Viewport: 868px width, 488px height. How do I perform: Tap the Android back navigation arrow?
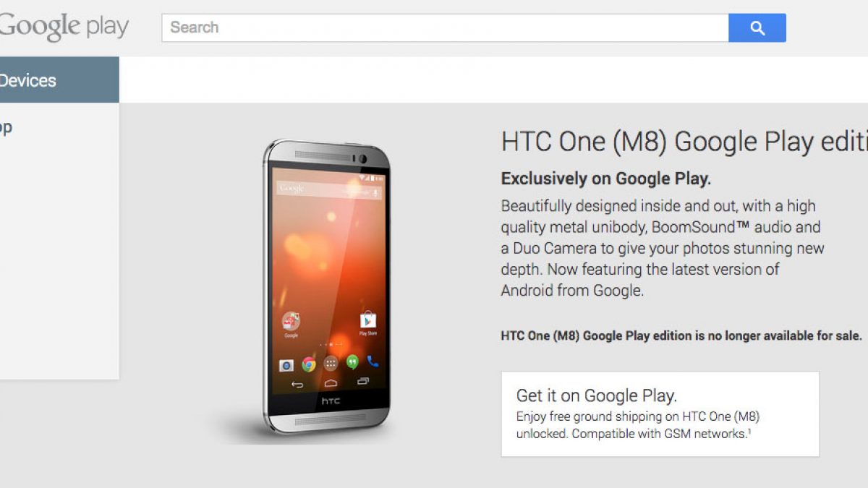click(x=297, y=385)
